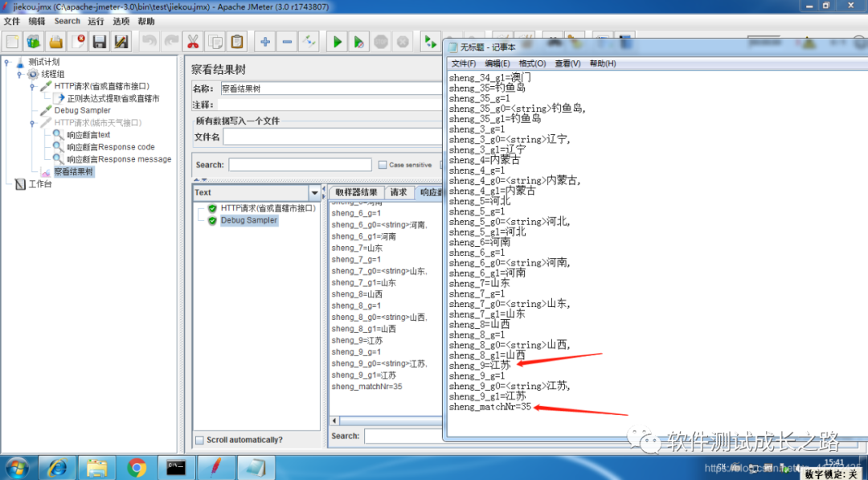Collapse all nodes with the minus icon
Screen dimensions: 868x480
(287, 42)
